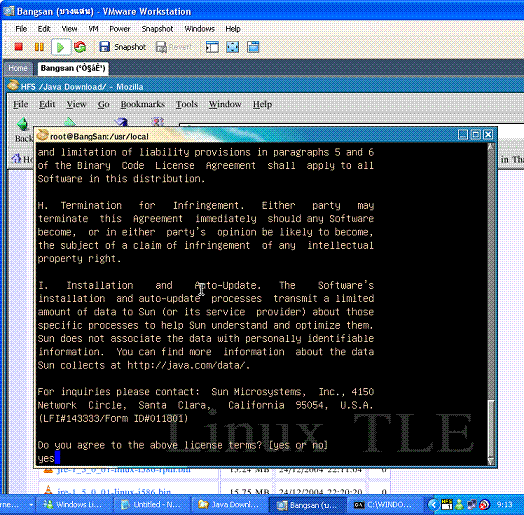Click the orange Suspend pause icon
This screenshot has width=524, height=515.
coord(39,47)
